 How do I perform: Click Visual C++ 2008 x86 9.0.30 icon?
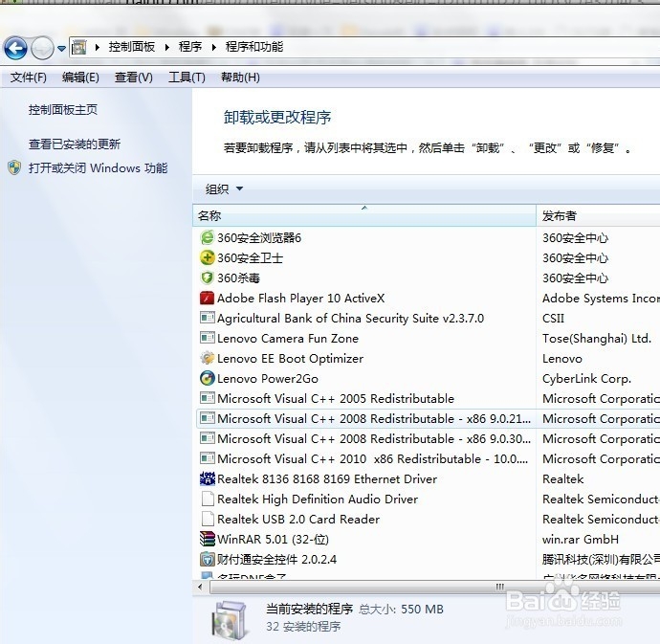pyautogui.click(x=208, y=439)
